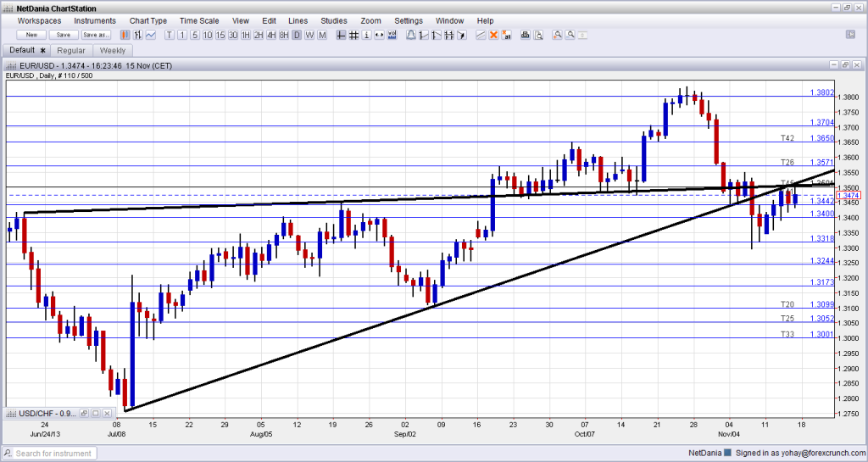Open the Workspaces menu
This screenshot has height=462, width=868.
(x=39, y=20)
